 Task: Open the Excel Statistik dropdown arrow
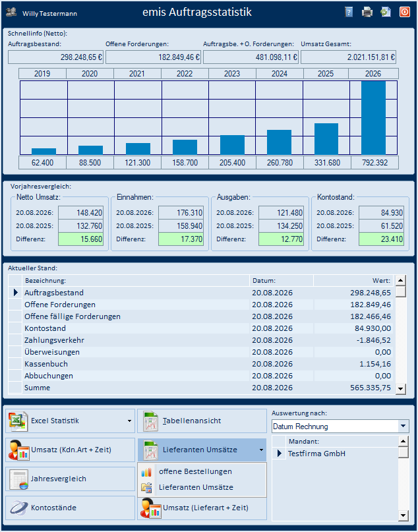coord(129,421)
